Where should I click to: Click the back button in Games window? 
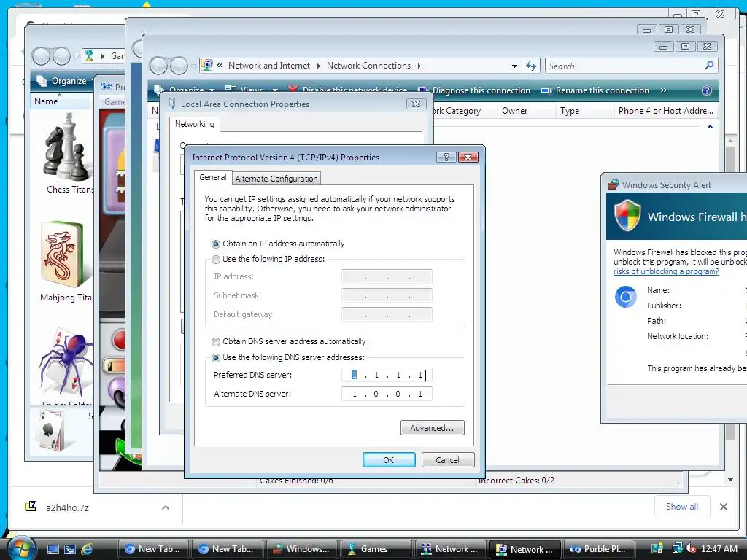click(x=41, y=56)
